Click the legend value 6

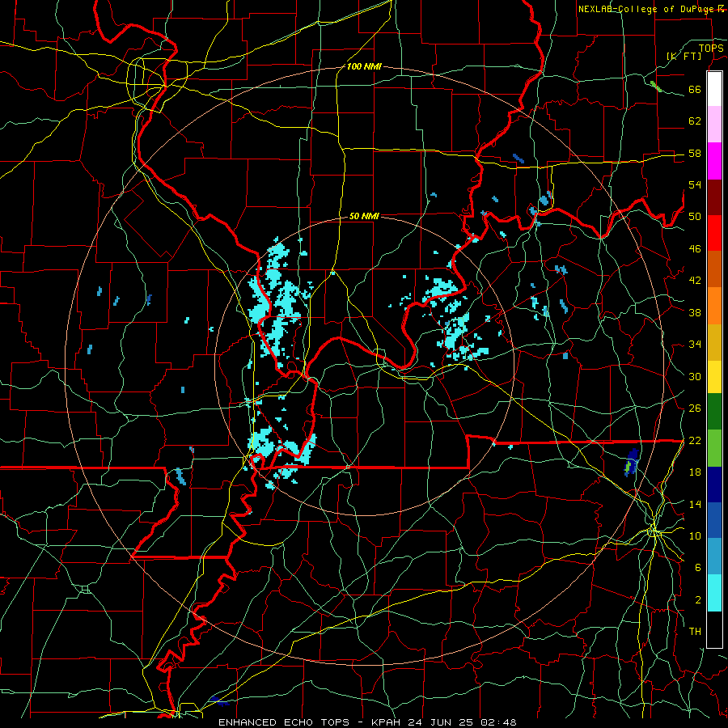tap(697, 568)
